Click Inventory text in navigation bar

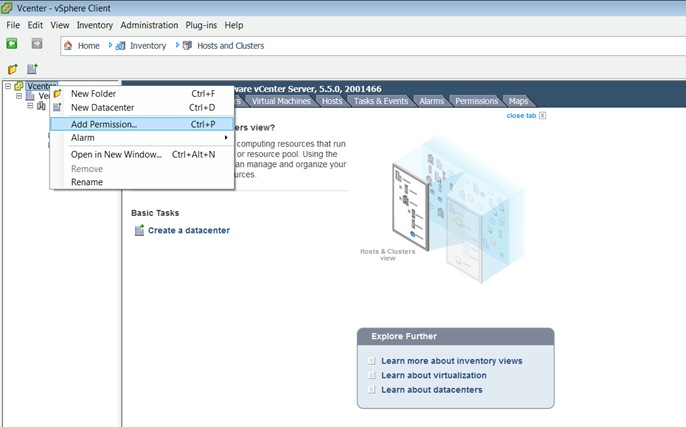point(148,46)
